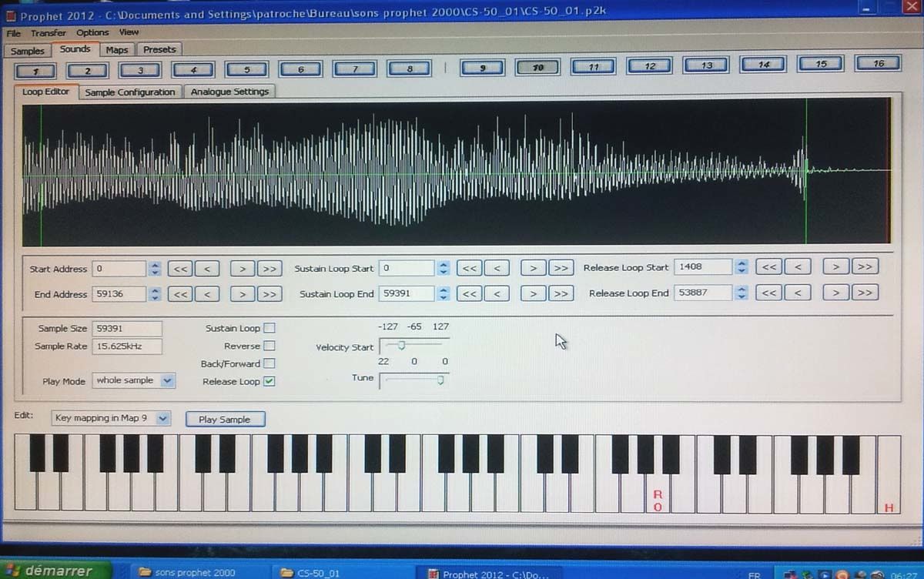Select sound slot button 10
The image size is (924, 579).
click(x=537, y=68)
